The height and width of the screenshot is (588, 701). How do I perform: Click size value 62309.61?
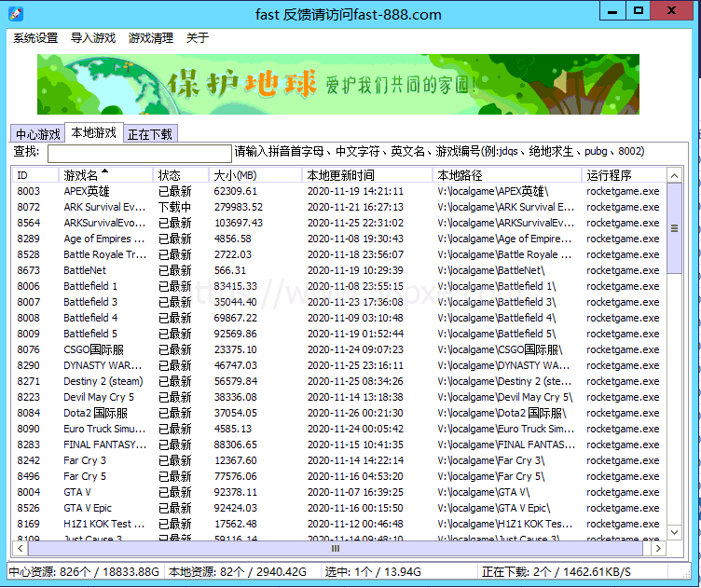pyautogui.click(x=236, y=191)
